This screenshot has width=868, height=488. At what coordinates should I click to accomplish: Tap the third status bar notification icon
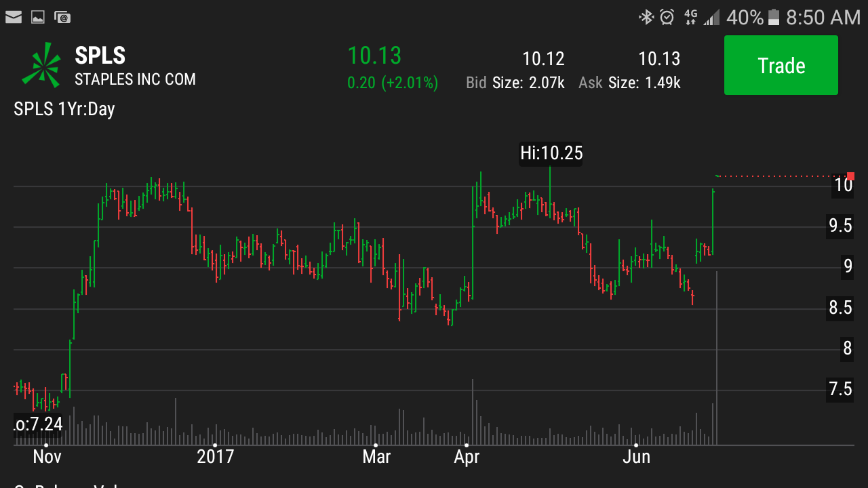pyautogui.click(x=62, y=18)
